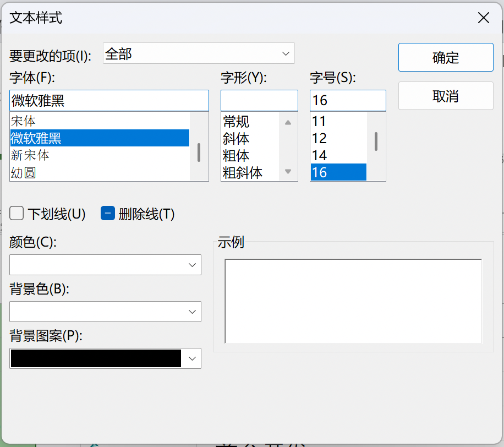Screen dimensions: 504x447
Task: Click the 确定 button
Action: tap(446, 58)
